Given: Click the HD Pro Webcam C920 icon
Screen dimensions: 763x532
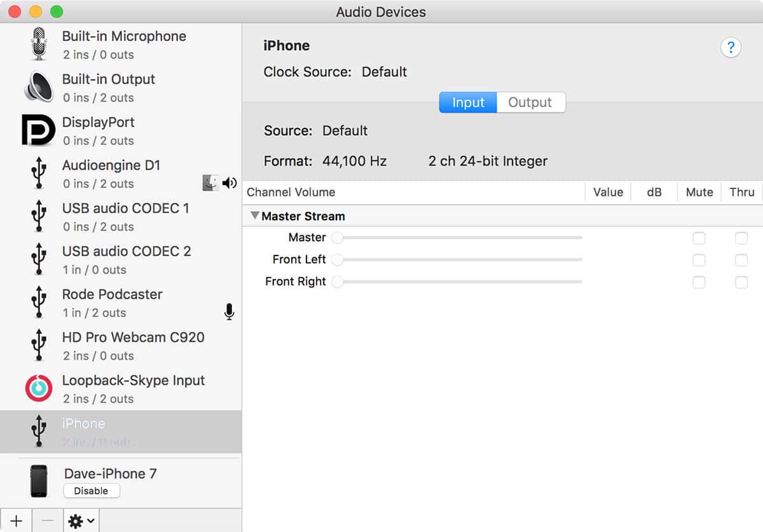Looking at the screenshot, I should click(39, 345).
